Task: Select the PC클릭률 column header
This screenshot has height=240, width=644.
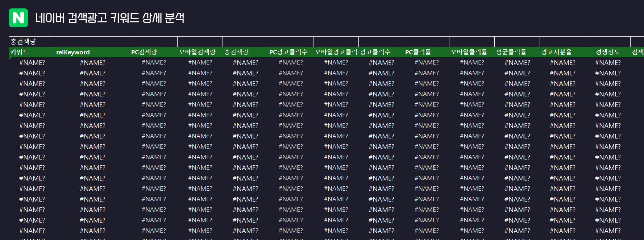Action: coord(426,52)
